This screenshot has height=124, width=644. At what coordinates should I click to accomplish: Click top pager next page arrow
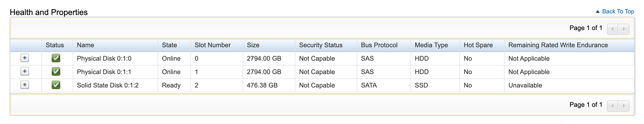click(624, 29)
